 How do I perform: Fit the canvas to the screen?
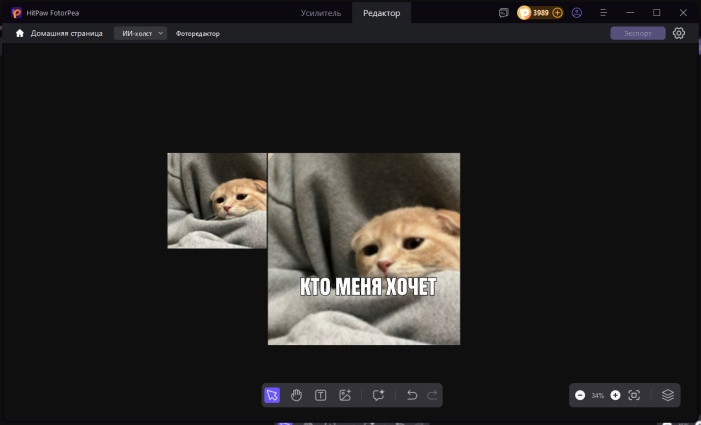(634, 395)
